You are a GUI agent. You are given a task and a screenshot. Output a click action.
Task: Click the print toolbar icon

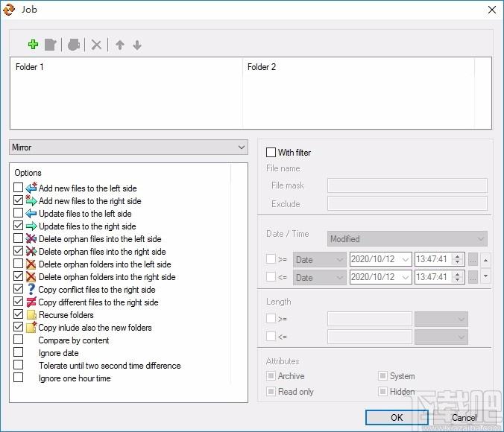74,45
